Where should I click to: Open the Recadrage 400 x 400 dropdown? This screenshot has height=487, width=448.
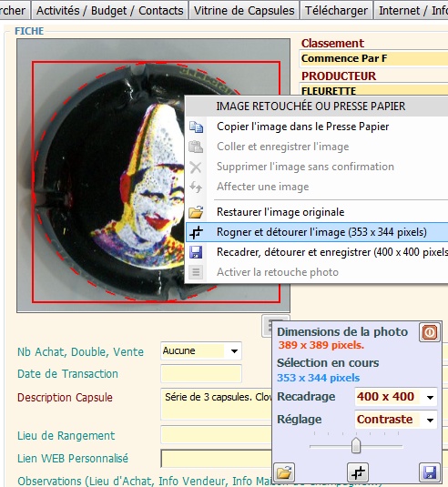coord(430,397)
